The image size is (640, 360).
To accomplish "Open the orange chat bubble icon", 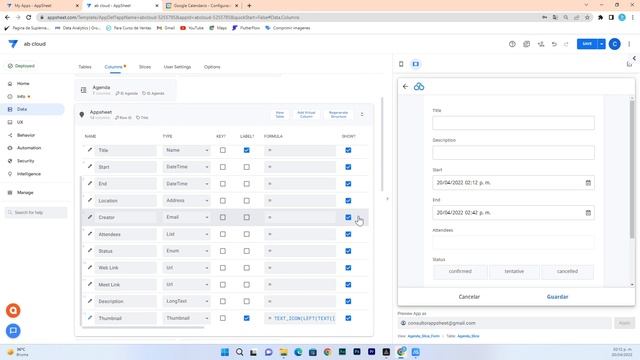I will pos(13,311).
